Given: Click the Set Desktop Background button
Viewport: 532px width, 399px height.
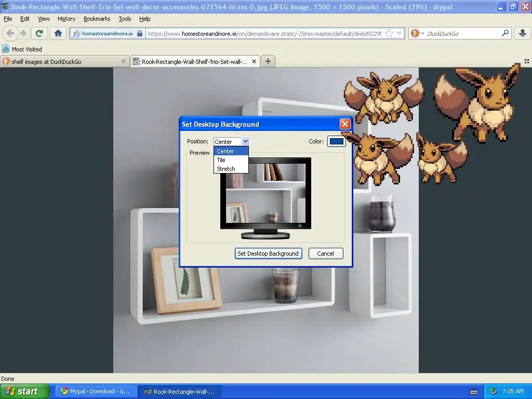Looking at the screenshot, I should tap(268, 254).
